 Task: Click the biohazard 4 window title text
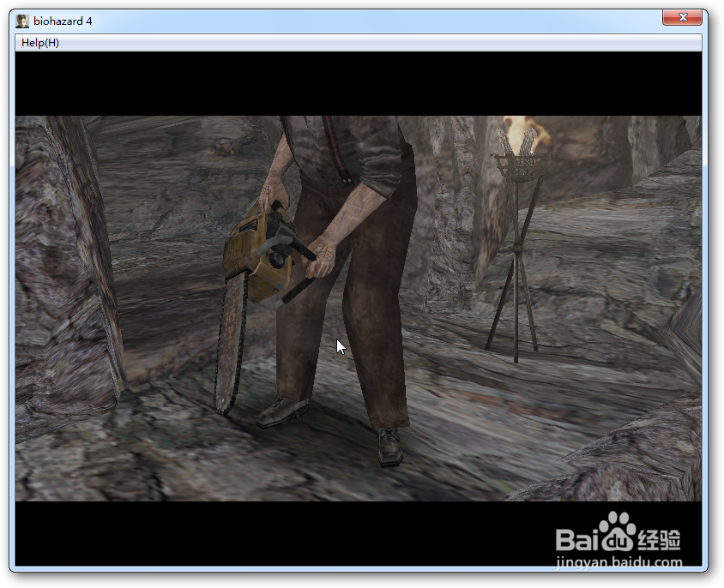tap(63, 21)
